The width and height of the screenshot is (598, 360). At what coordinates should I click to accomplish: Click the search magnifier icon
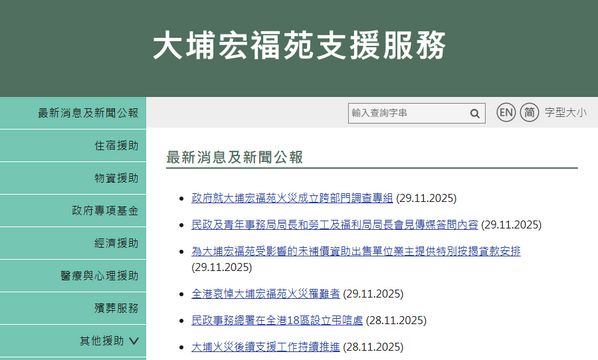pos(474,113)
